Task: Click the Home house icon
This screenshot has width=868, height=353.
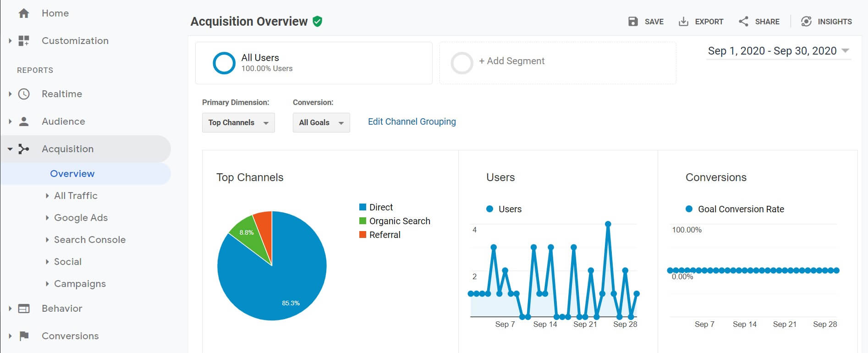Action: tap(24, 13)
